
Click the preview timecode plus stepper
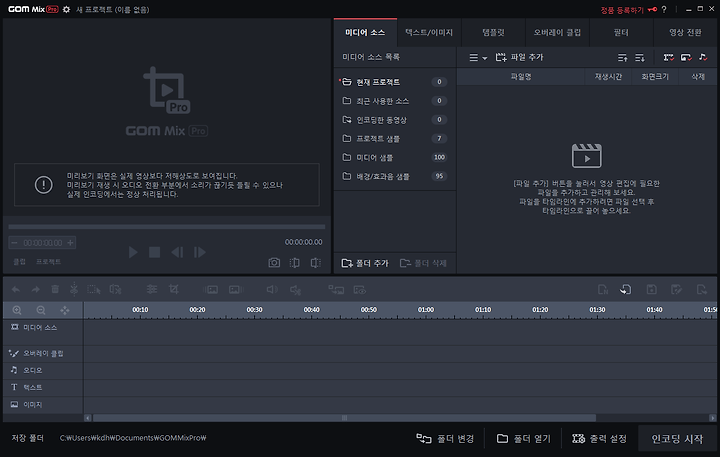point(70,243)
